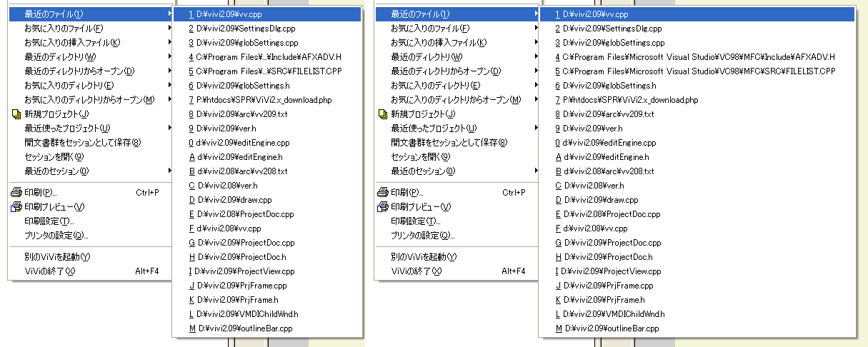Expand お気に入りのディレクトリからオープン arrow in right menu

pyautogui.click(x=536, y=100)
